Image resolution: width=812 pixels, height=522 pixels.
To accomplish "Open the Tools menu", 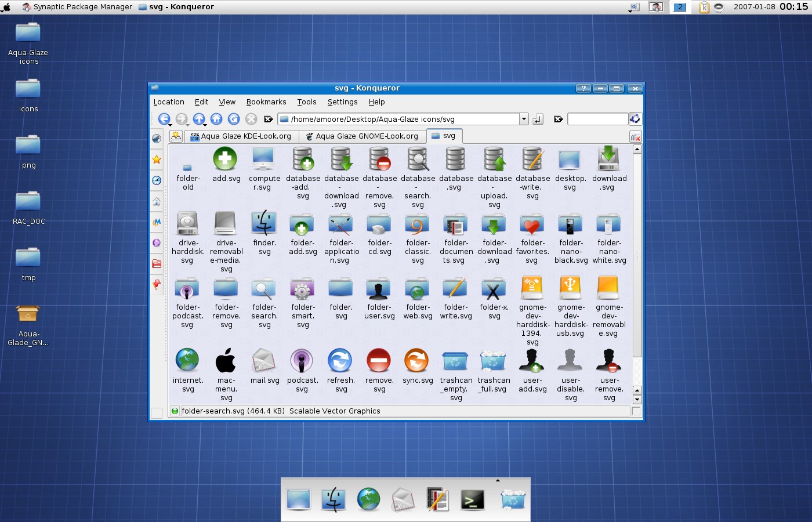I will pos(307,101).
